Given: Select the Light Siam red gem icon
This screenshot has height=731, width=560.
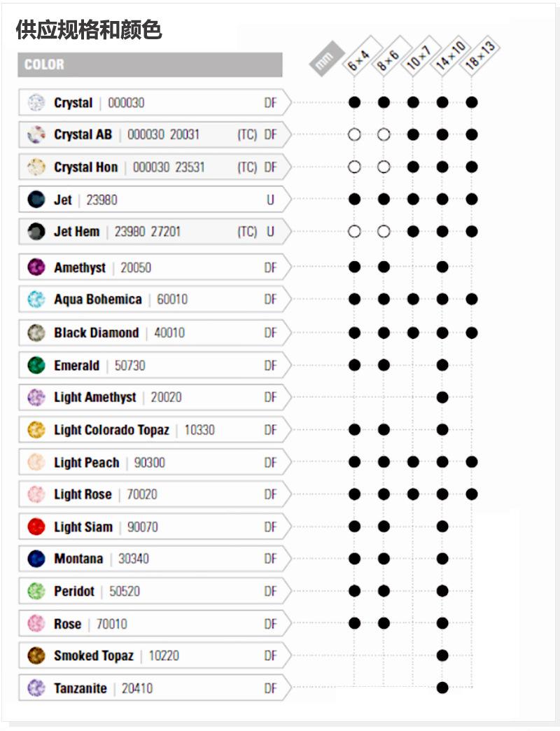Looking at the screenshot, I should pos(36,527).
